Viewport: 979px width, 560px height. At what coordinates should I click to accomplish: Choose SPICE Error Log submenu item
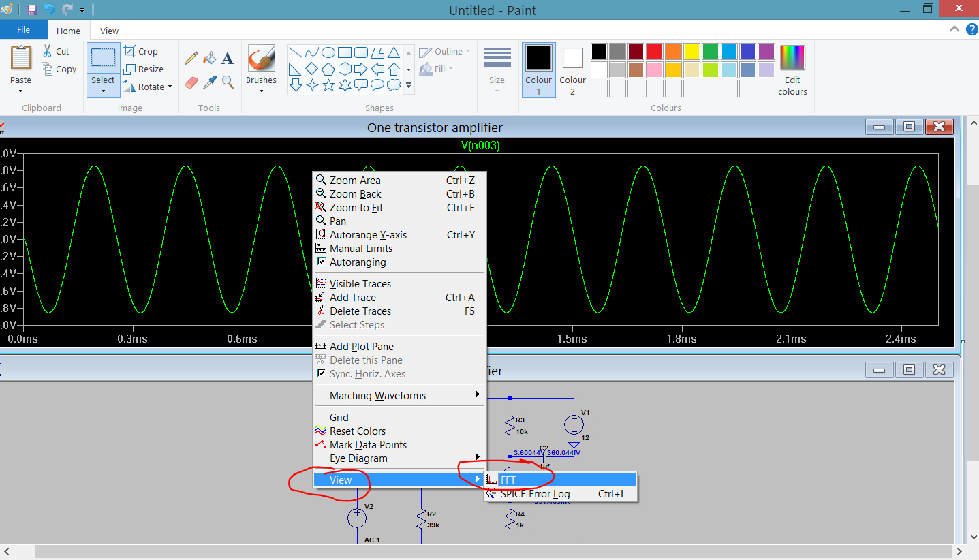click(x=560, y=494)
